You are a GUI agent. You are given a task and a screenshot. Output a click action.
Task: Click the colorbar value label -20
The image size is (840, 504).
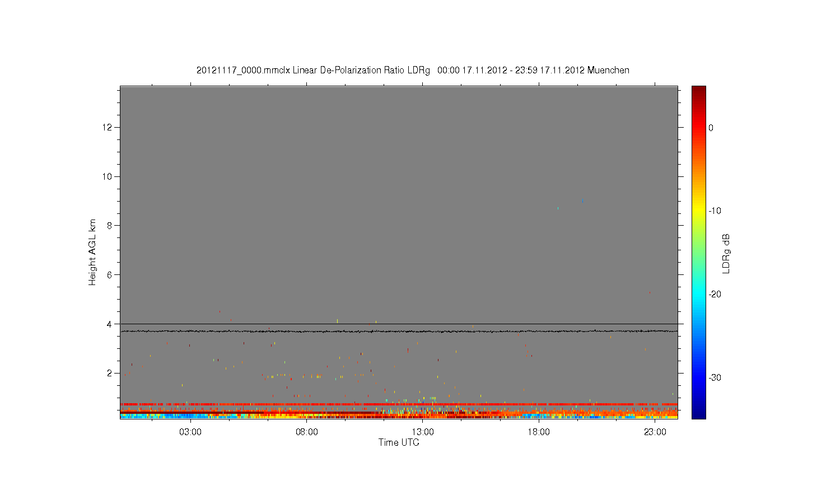715,295
